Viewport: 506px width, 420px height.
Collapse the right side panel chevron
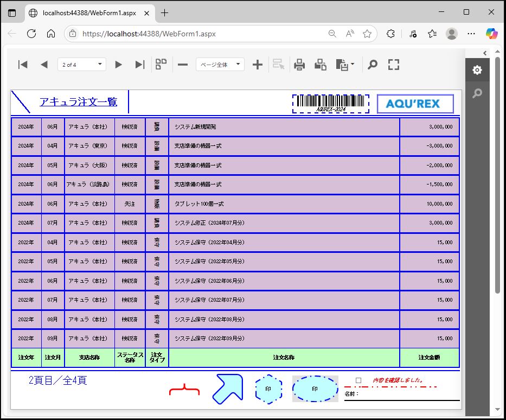tap(485, 53)
